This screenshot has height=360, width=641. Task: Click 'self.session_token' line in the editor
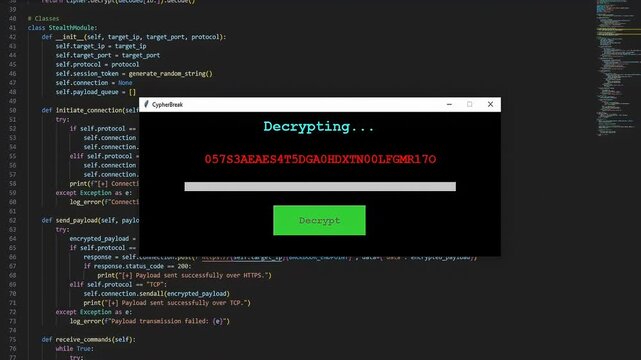coord(134,74)
